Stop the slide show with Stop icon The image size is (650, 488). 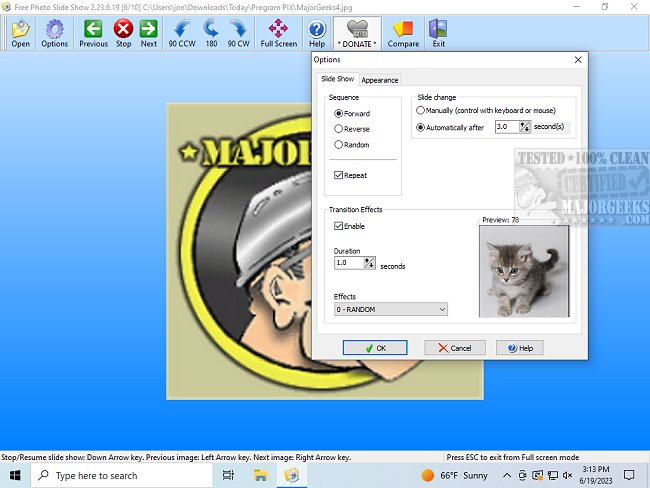123,29
